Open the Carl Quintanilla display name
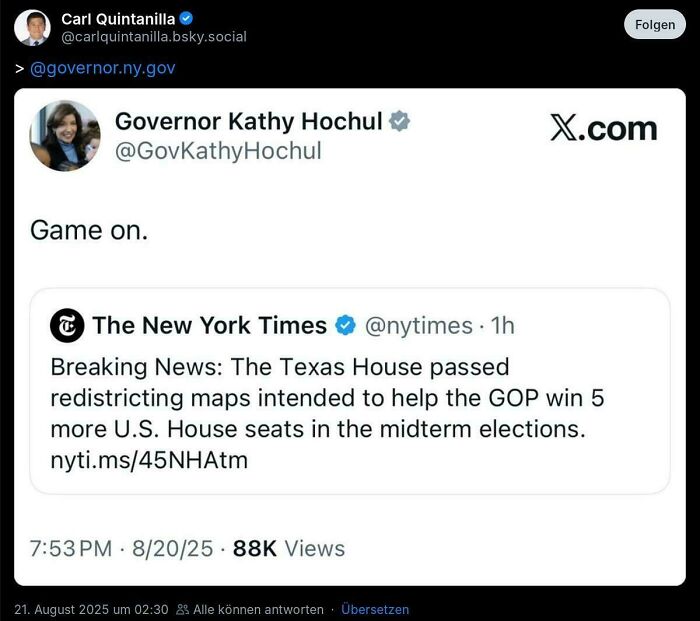Image resolution: width=700 pixels, height=621 pixels. [x=117, y=19]
